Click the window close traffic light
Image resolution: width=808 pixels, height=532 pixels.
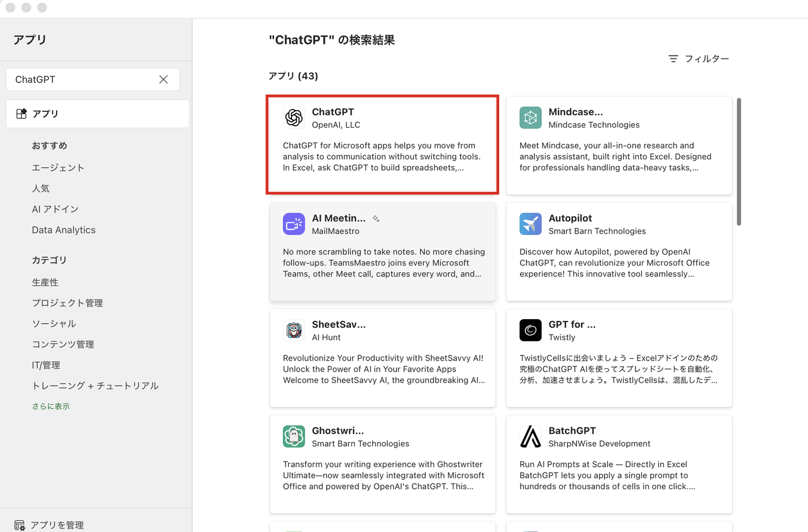10,8
